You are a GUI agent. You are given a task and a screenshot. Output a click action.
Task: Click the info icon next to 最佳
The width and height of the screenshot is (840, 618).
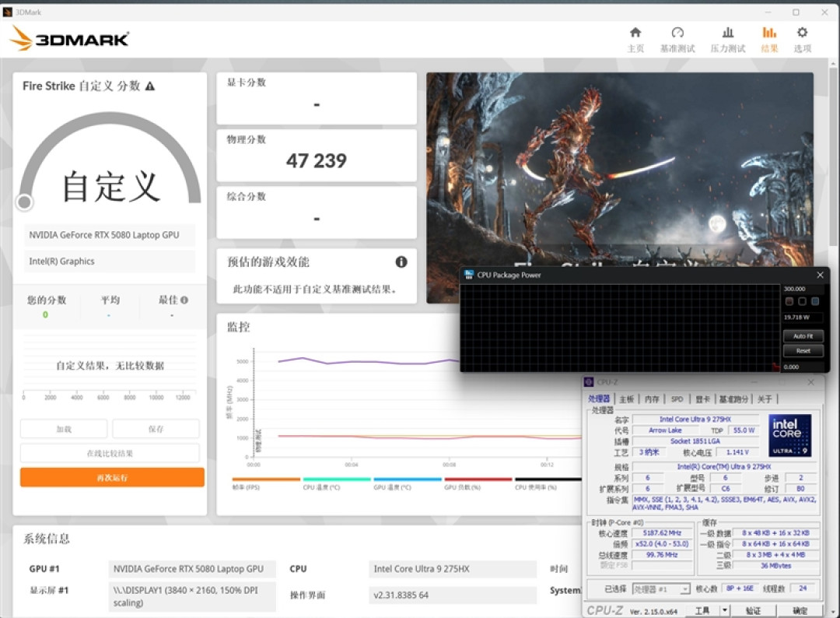(184, 300)
